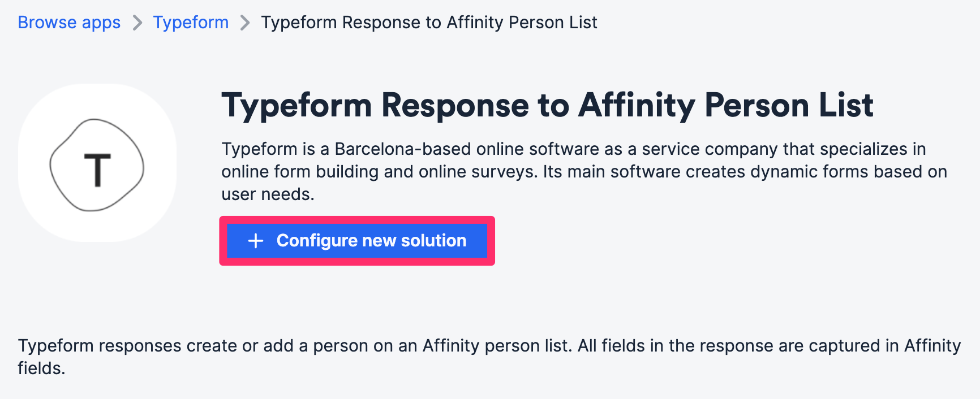Open the Browse apps link
This screenshot has height=399, width=980.
(69, 23)
